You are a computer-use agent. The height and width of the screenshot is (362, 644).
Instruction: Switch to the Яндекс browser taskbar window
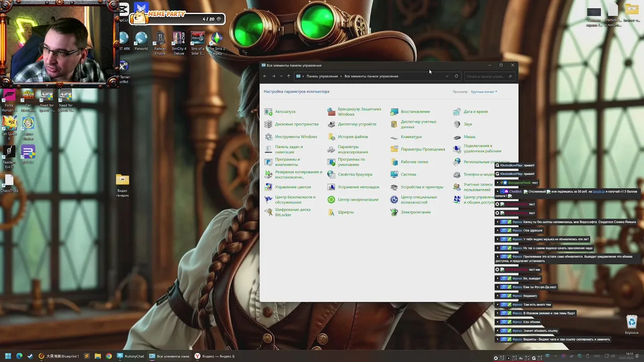tap(214, 356)
